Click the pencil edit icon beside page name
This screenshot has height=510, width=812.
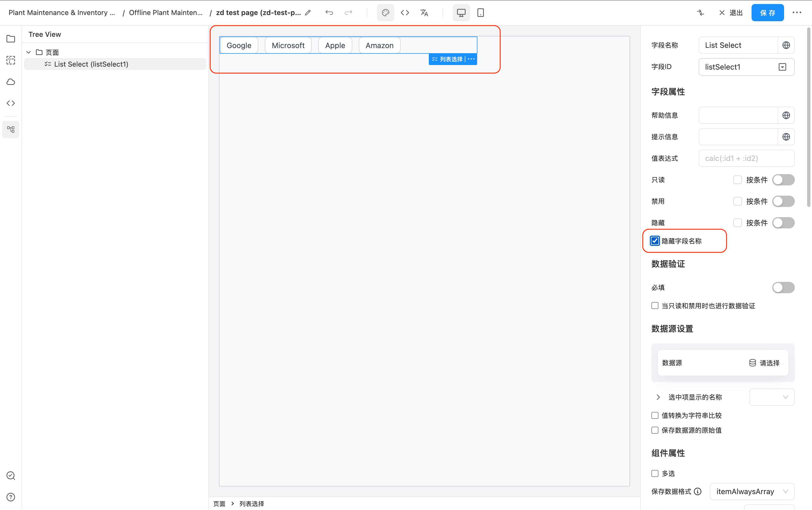coord(308,13)
